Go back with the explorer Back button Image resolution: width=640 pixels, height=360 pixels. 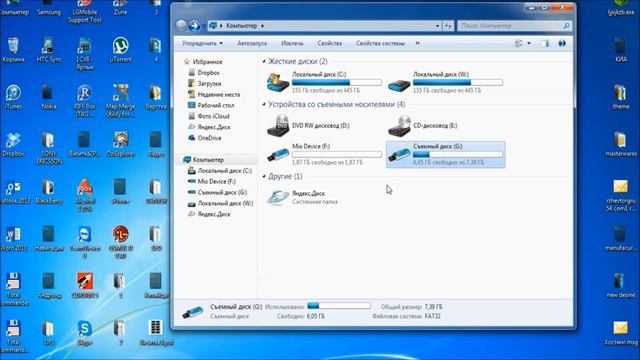[181, 26]
